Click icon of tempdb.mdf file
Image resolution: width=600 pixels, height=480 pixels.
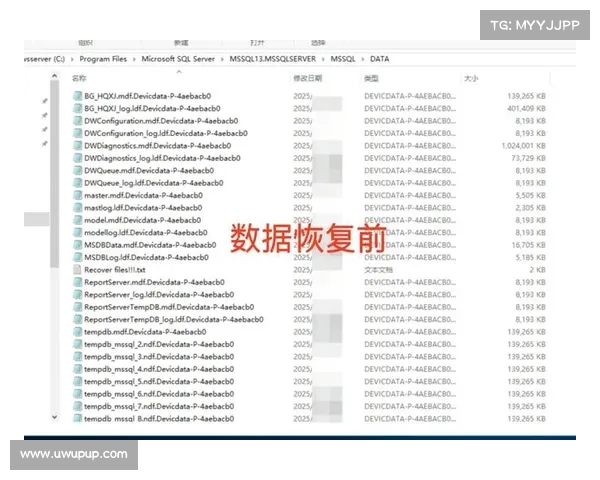click(78, 331)
